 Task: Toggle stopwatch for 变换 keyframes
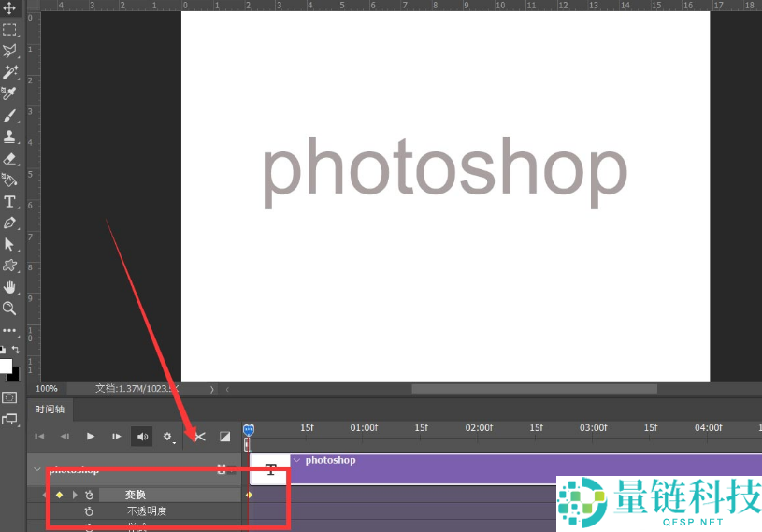tap(90, 495)
